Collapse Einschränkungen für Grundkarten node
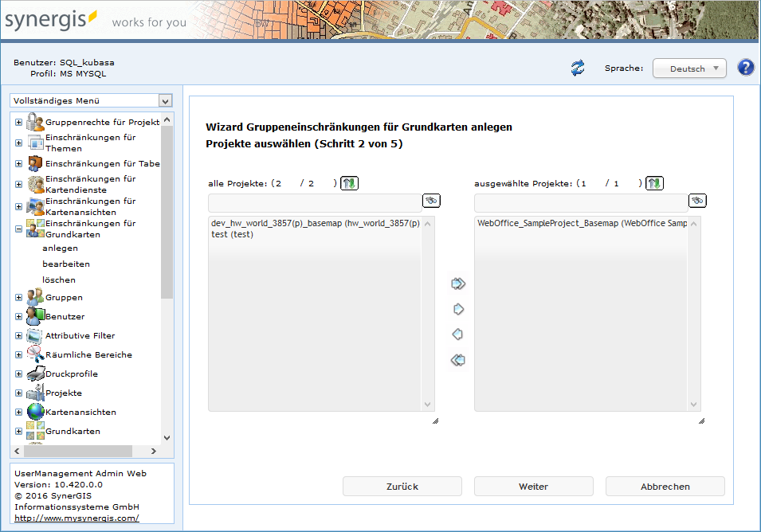Screen dimensions: 761x532 click(x=18, y=229)
